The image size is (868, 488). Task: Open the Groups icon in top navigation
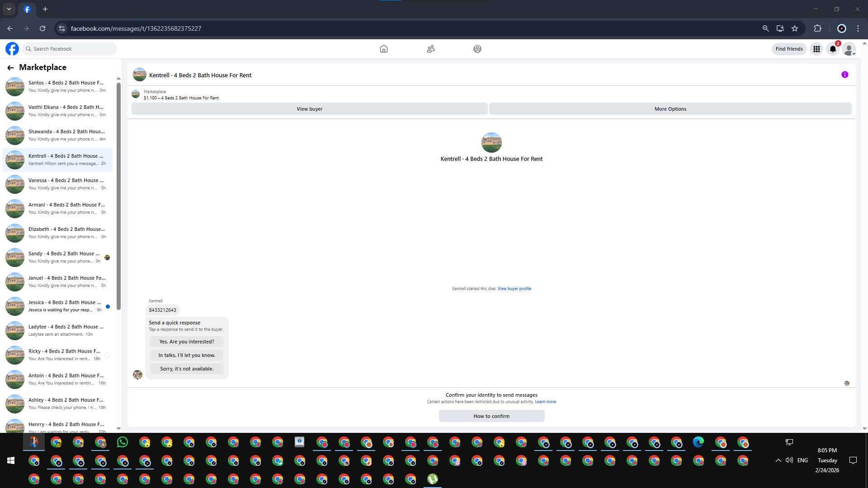[x=477, y=49]
